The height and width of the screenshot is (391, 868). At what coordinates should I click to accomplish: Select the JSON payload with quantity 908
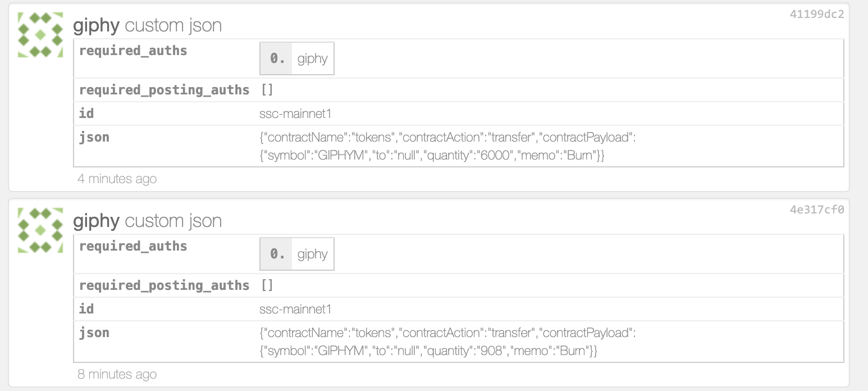click(x=447, y=342)
